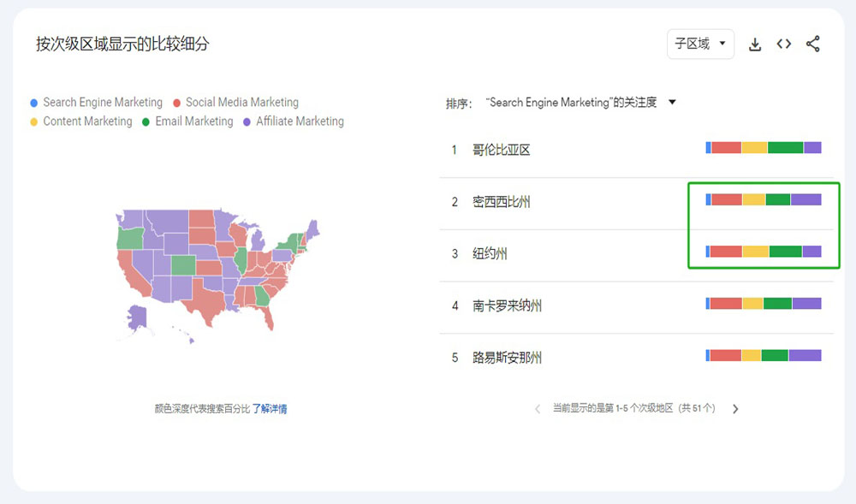Select the Email Marketing legend label

point(193,122)
